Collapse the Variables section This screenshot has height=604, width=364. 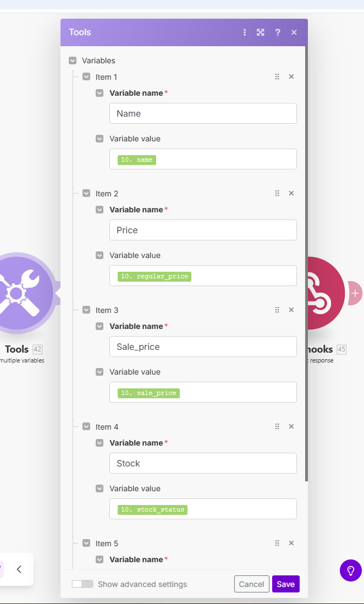pyautogui.click(x=73, y=61)
